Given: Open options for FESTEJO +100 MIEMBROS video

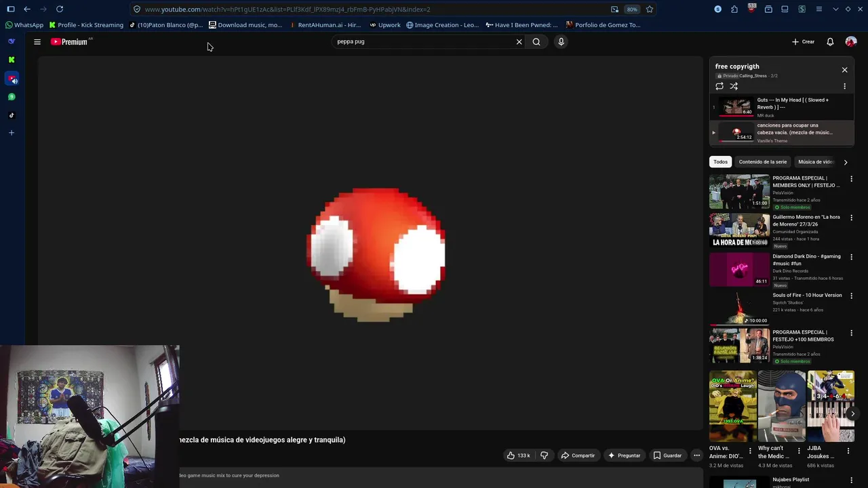Looking at the screenshot, I should [851, 333].
